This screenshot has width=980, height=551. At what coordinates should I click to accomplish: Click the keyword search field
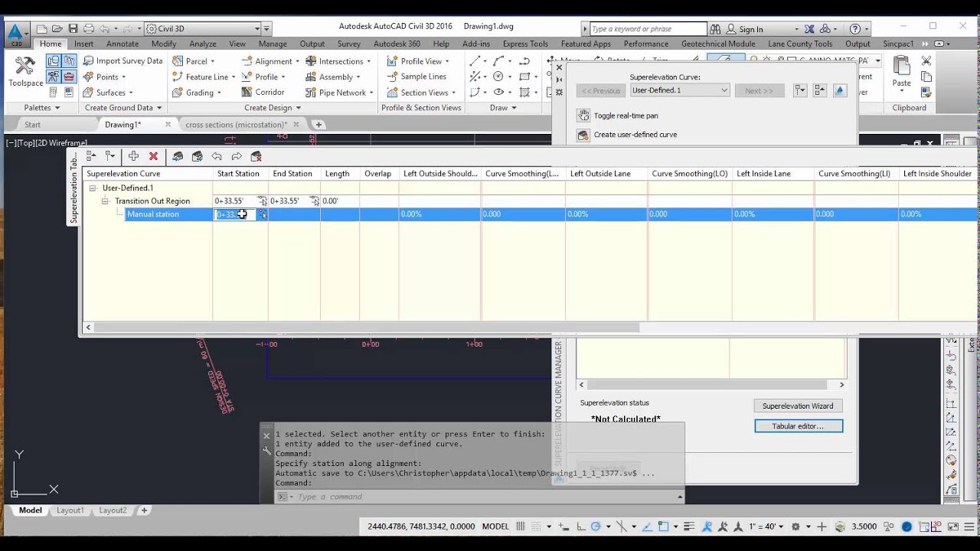(x=648, y=29)
